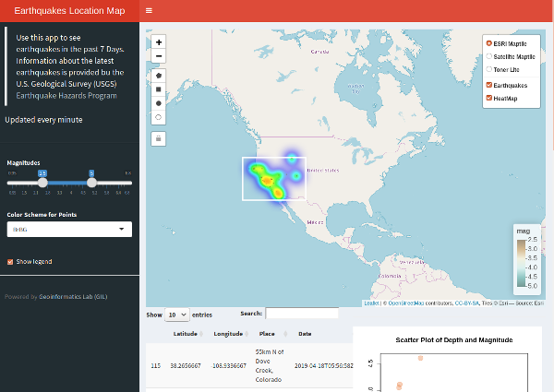Select the draw circle tool
The width and height of the screenshot is (554, 392).
pos(159,103)
